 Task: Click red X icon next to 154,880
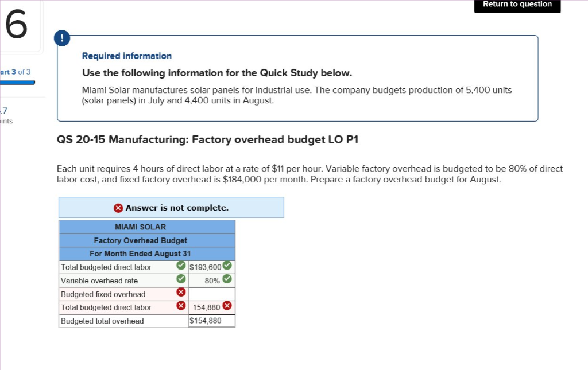[227, 306]
